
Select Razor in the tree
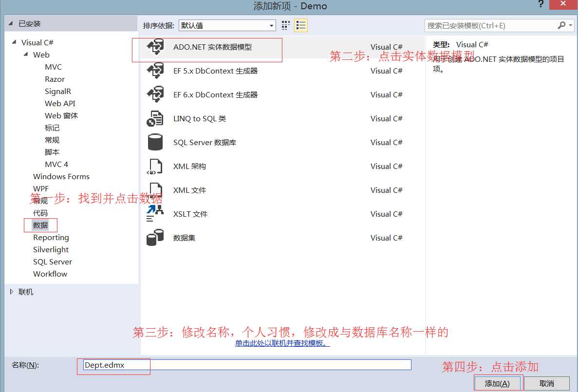tap(55, 79)
